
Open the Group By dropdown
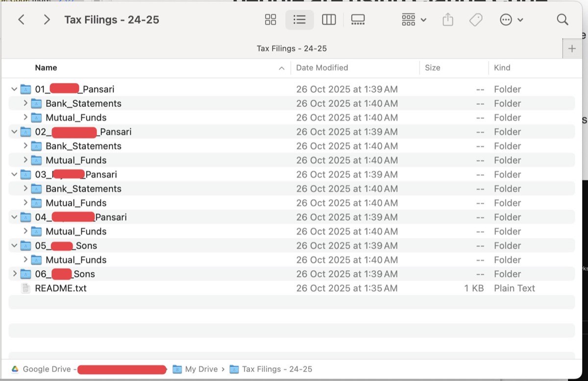[x=414, y=20]
